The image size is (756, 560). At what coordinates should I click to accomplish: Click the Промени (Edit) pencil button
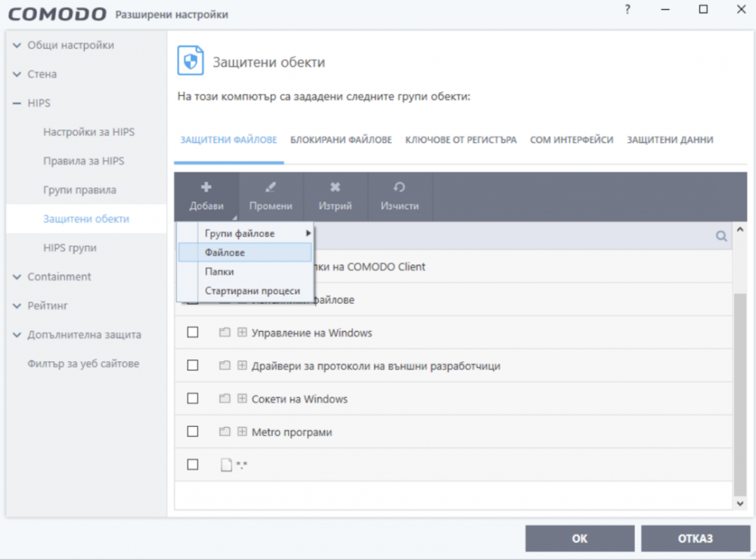point(271,196)
